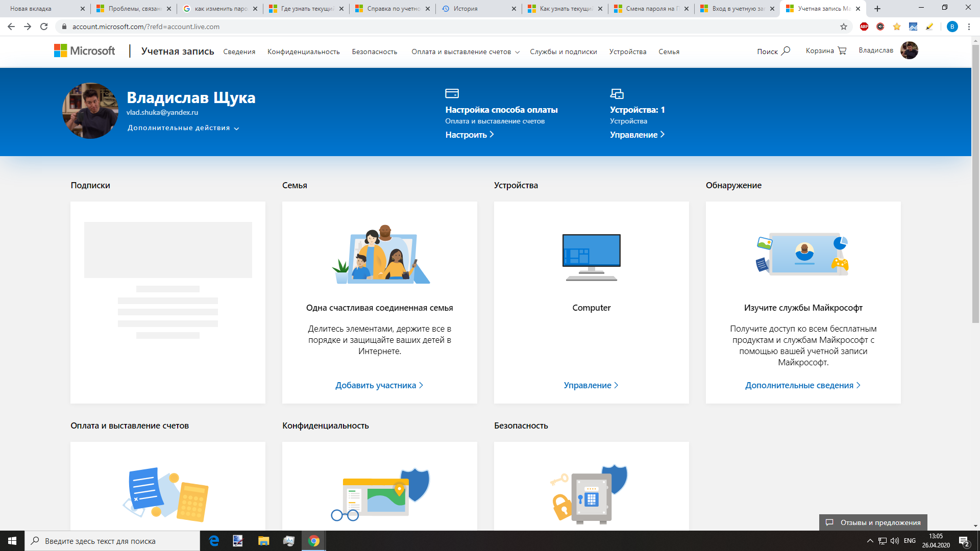Image resolution: width=980 pixels, height=551 pixels.
Task: Click the taskbar clock 13:05
Action: click(936, 541)
